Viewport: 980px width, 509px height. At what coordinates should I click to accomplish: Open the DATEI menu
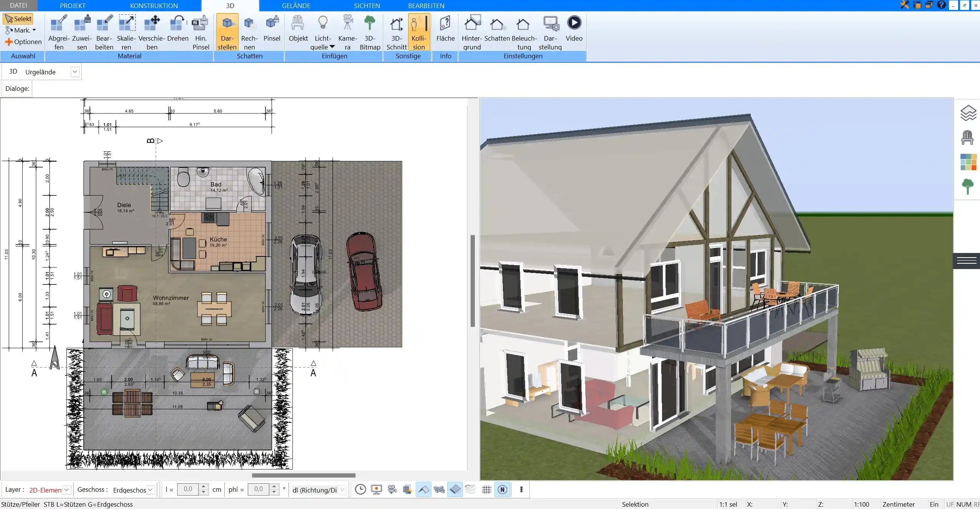(x=18, y=5)
